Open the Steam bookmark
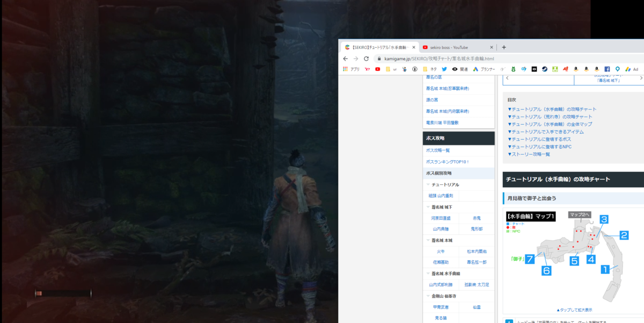Viewport: 644px width, 323px height. tap(544, 69)
